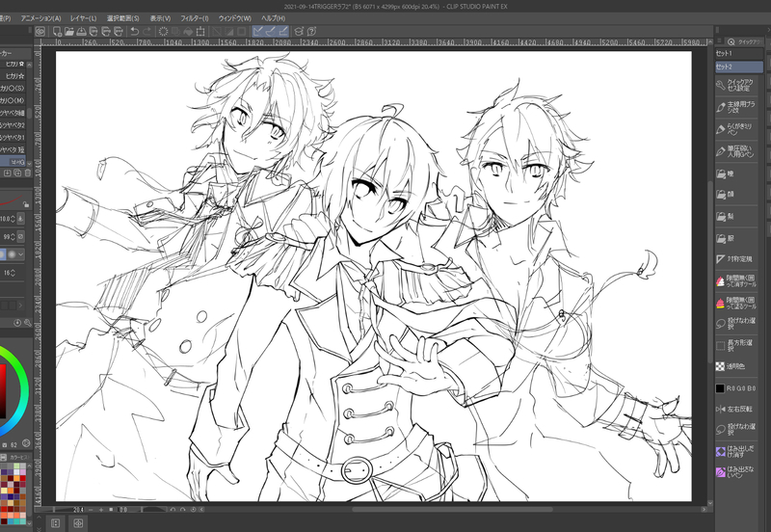Image resolution: width=771 pixels, height=532 pixels.
Task: Toggle HSV/RGB icon beside color value 62
Action: 26,443
